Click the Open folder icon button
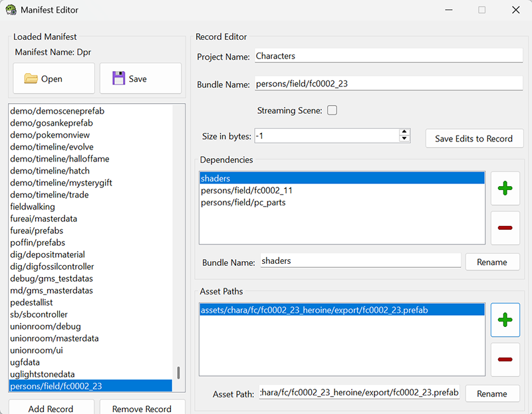Viewport: 532px width, 414px height. [31, 78]
